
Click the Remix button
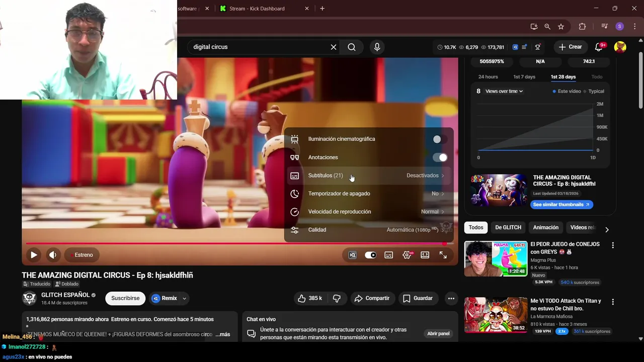click(165, 298)
